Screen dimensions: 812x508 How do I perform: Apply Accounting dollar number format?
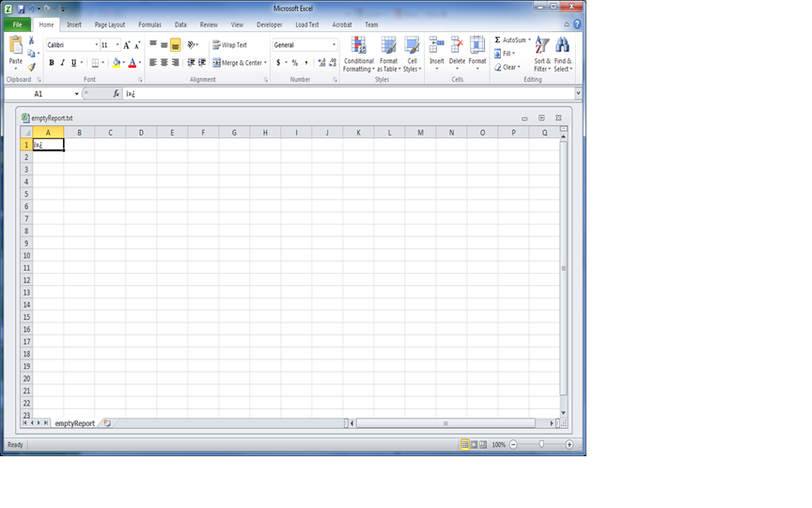[278, 63]
